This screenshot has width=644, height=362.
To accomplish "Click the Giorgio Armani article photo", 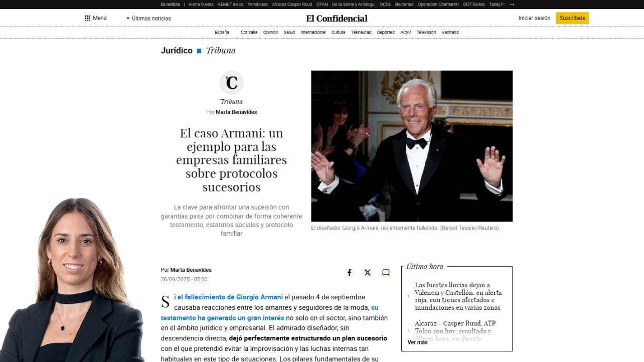I will point(412,145).
